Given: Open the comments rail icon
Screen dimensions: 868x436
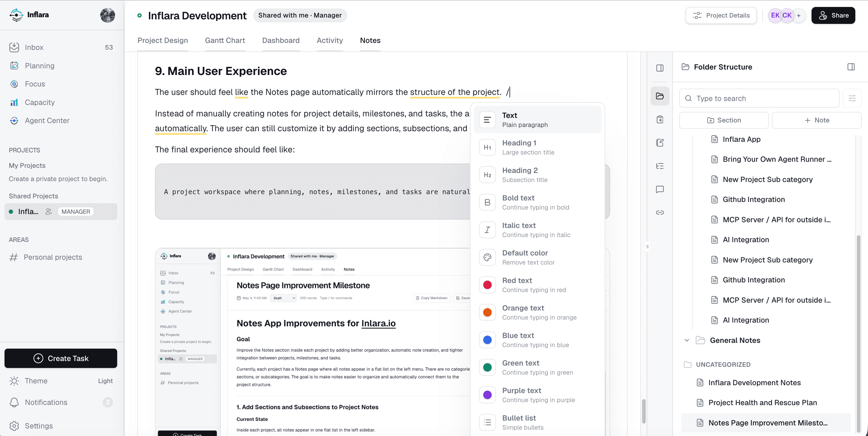Looking at the screenshot, I should click(660, 189).
